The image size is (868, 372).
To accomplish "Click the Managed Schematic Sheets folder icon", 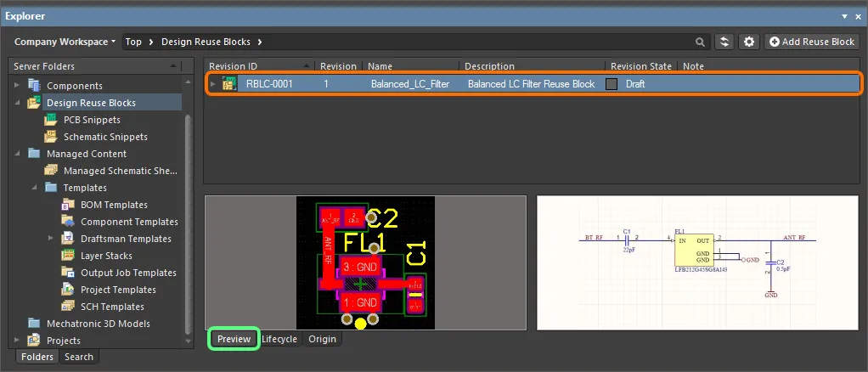I will pyautogui.click(x=51, y=171).
